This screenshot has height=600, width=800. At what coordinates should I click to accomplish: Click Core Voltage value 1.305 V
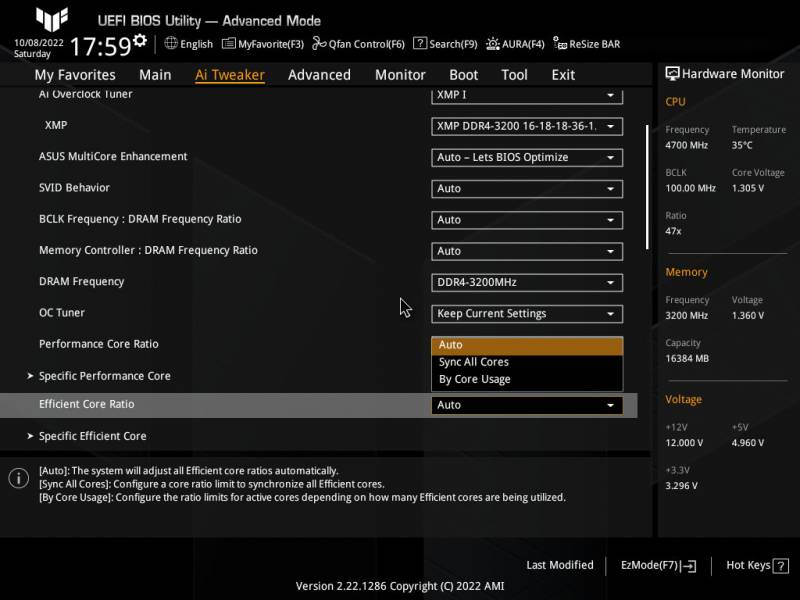click(747, 188)
